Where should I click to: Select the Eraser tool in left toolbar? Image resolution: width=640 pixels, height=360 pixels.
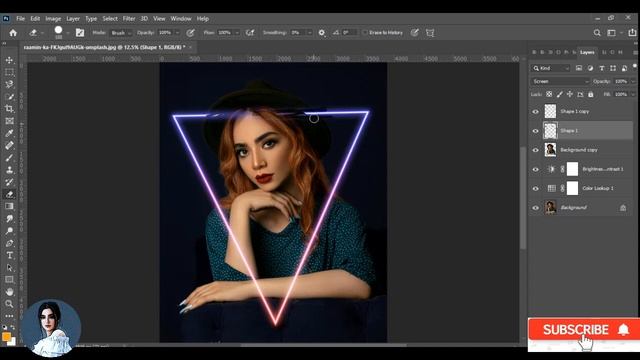pyautogui.click(x=9, y=194)
